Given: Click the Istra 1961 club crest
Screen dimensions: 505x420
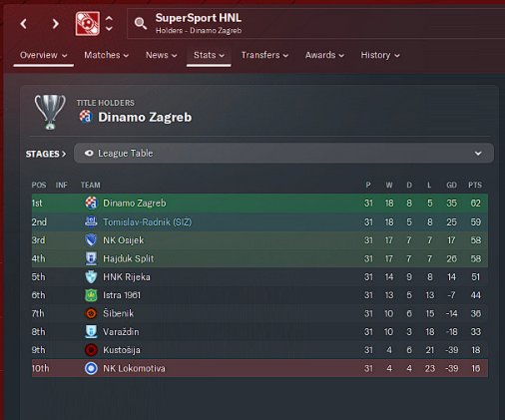Looking at the screenshot, I should point(91,295).
